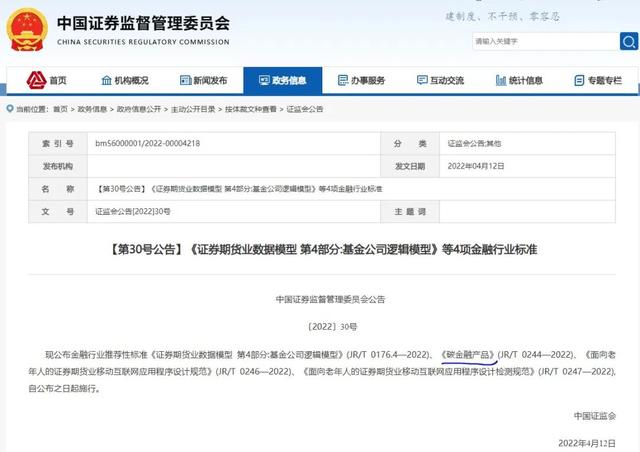Click the national emblem logo
Viewport: 640px width, 452px height.
(27, 29)
